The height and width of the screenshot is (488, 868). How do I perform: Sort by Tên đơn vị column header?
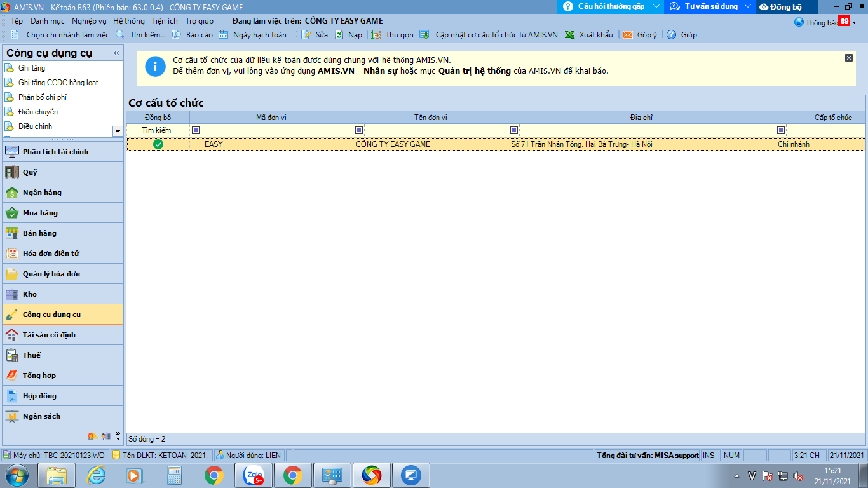tap(431, 118)
